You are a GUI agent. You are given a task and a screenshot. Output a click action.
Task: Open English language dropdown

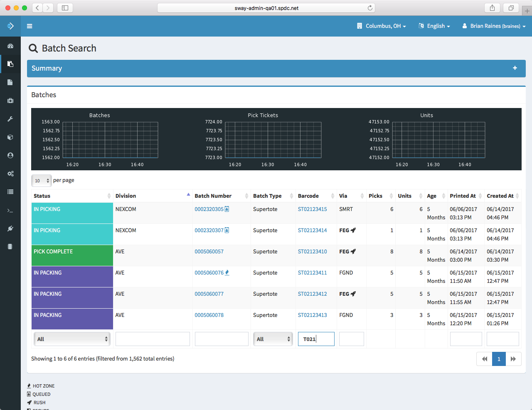click(434, 26)
